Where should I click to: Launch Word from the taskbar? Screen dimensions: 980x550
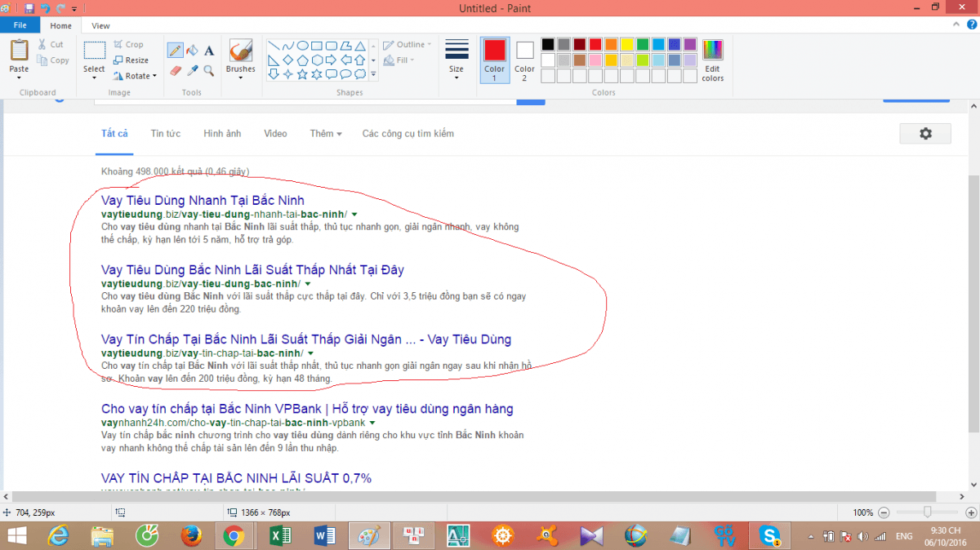(x=326, y=535)
